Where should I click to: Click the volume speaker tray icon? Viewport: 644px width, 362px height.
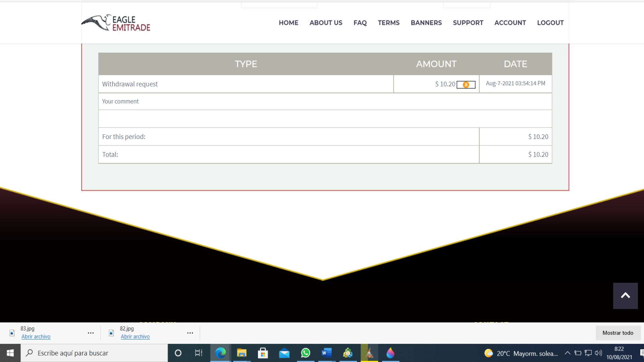tap(598, 353)
